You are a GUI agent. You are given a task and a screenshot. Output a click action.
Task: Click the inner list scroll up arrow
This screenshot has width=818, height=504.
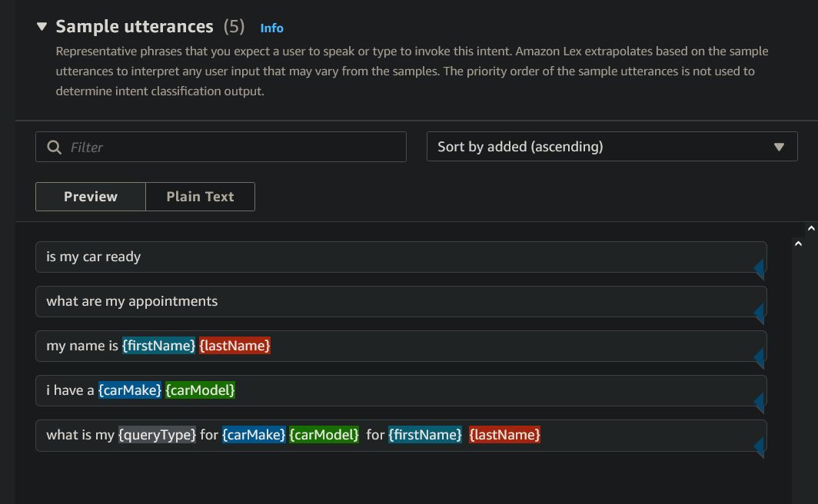pyautogui.click(x=798, y=244)
